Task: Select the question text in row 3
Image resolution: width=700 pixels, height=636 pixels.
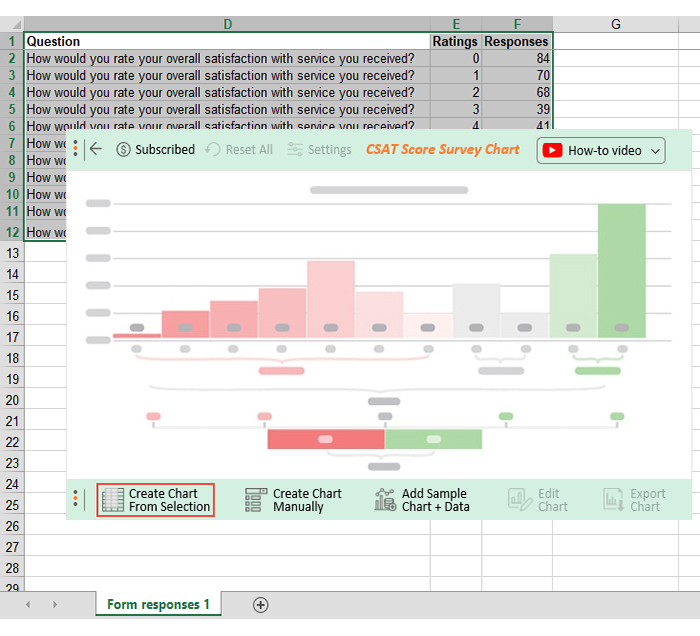Action: coord(221,75)
